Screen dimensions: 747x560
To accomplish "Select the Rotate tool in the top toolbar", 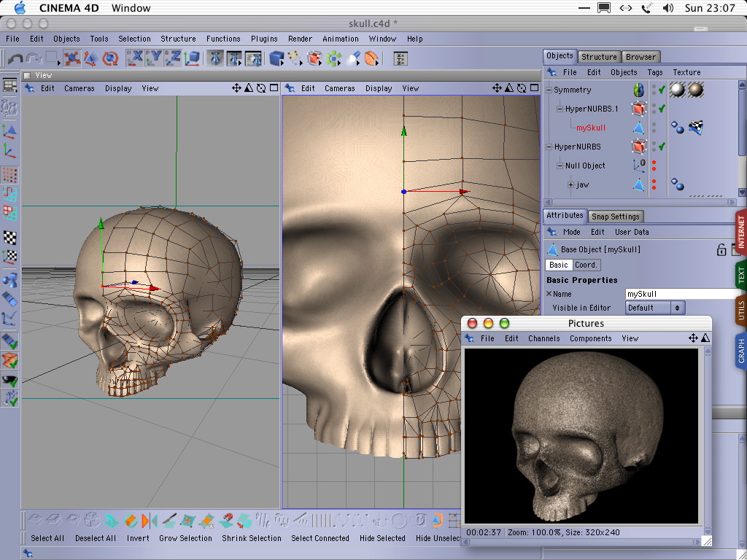I will [110, 58].
